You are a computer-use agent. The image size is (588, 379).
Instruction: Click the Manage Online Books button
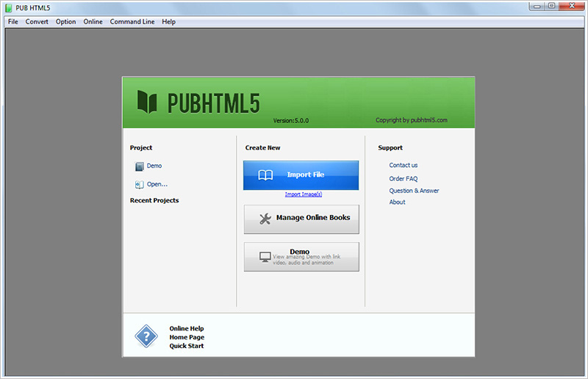(301, 219)
